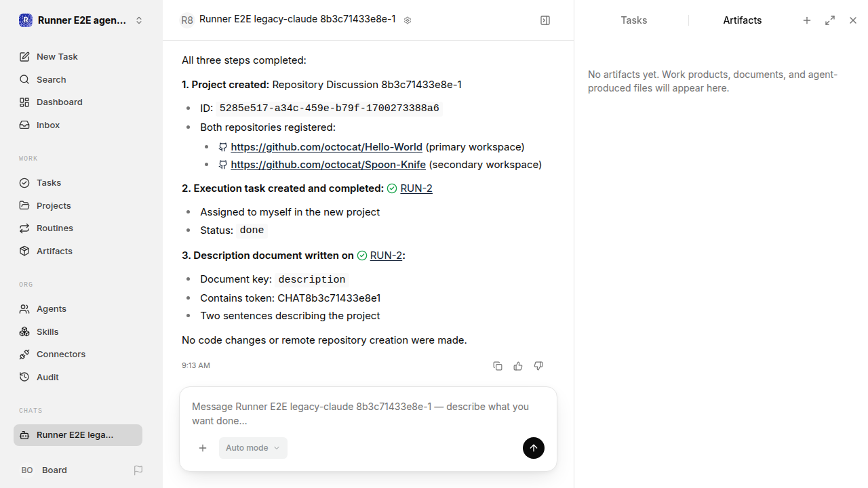Toggle the side panel icon

point(545,20)
